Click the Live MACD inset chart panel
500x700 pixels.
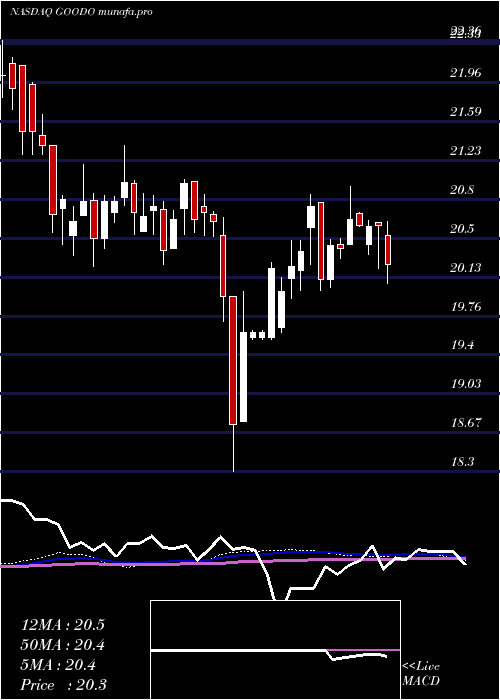coord(275,650)
